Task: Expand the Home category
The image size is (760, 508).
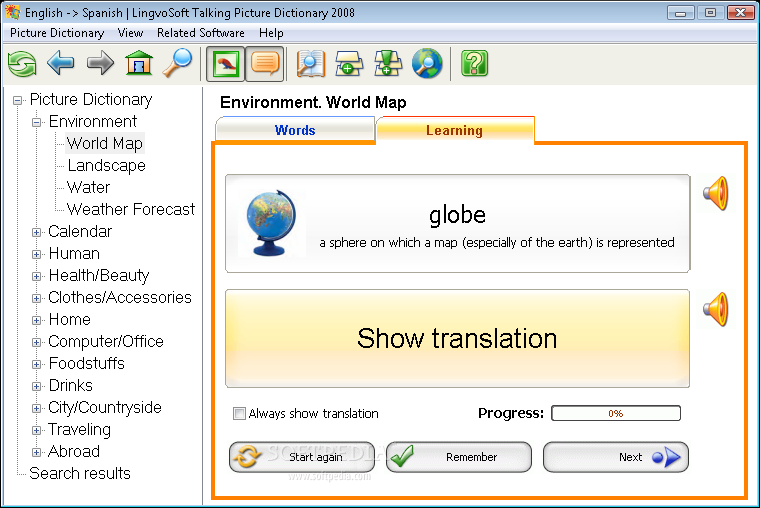Action: pyautogui.click(x=36, y=320)
